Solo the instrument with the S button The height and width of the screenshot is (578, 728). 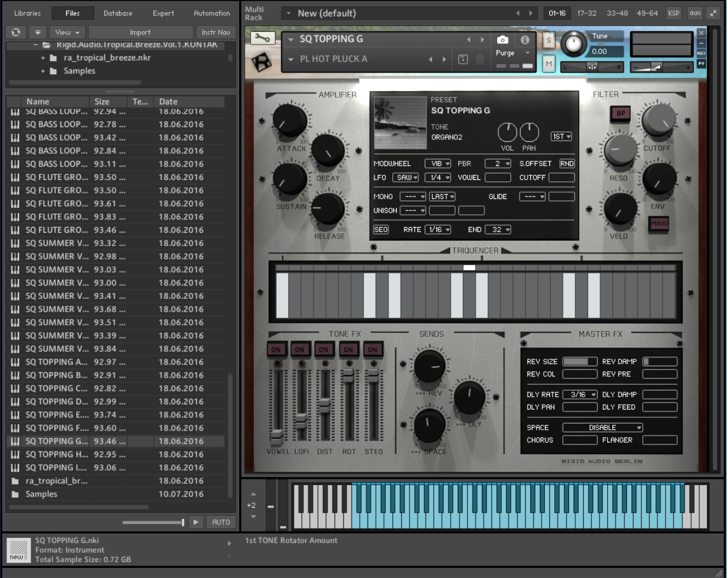[x=548, y=41]
